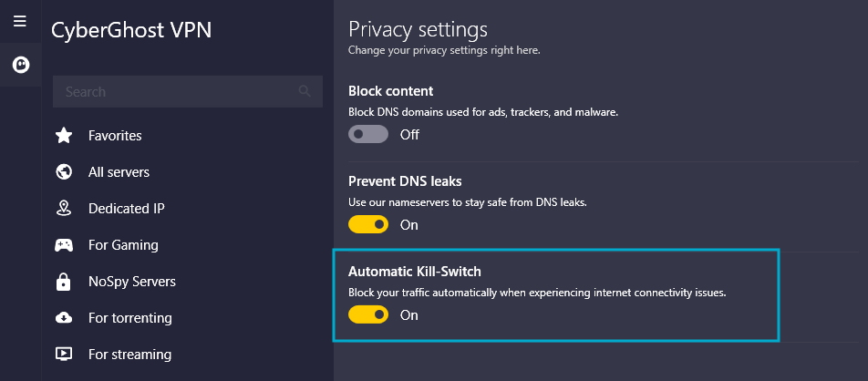Screen dimensions: 868x381
Task: Open the hamburger menu icon
Action: click(x=20, y=21)
